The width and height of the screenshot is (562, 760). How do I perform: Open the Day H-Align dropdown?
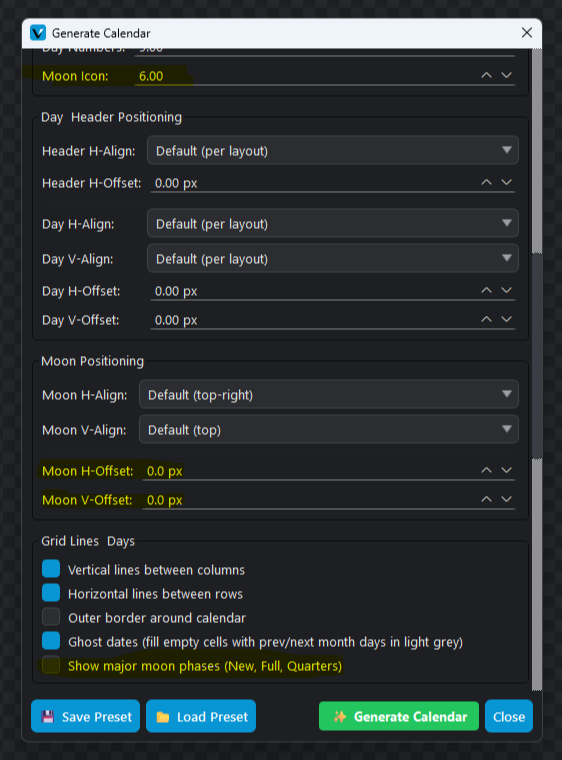click(333, 223)
